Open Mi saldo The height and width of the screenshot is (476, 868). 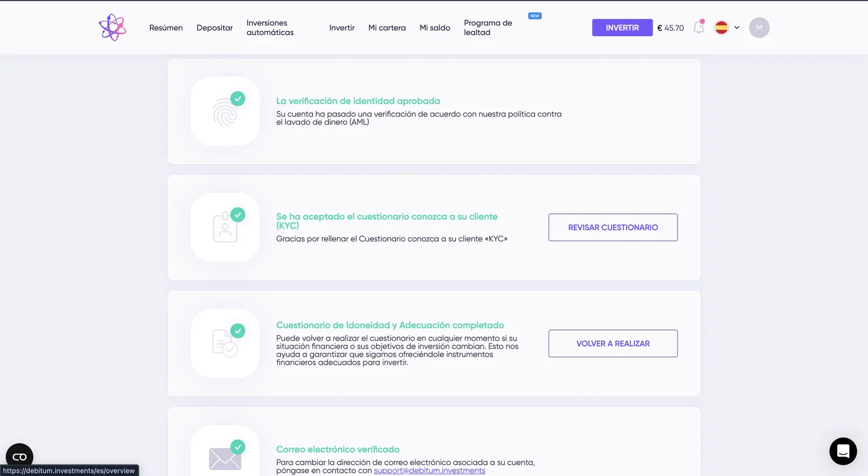pyautogui.click(x=435, y=28)
